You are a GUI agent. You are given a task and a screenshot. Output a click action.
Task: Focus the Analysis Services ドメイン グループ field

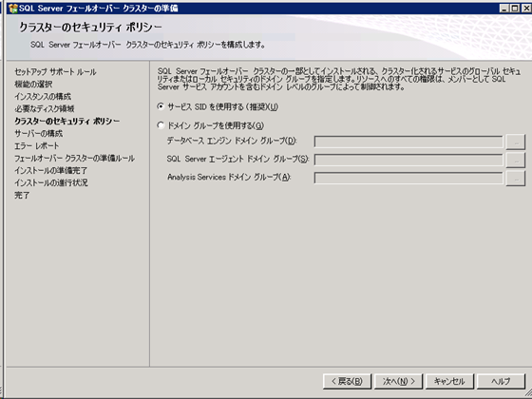pos(408,179)
